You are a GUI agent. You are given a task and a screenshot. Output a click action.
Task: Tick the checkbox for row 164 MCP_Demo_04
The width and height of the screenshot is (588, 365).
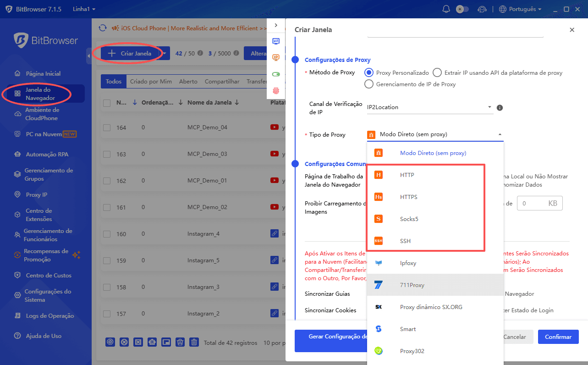tap(107, 127)
